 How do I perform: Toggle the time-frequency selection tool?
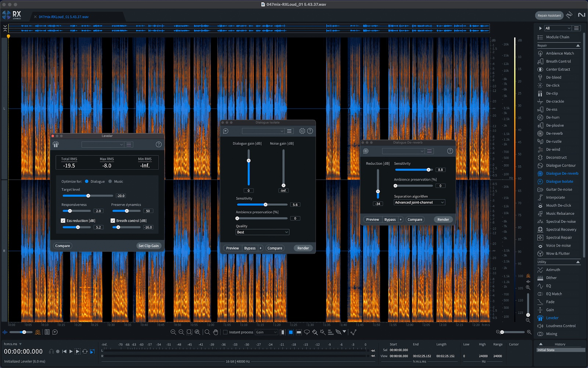click(291, 332)
